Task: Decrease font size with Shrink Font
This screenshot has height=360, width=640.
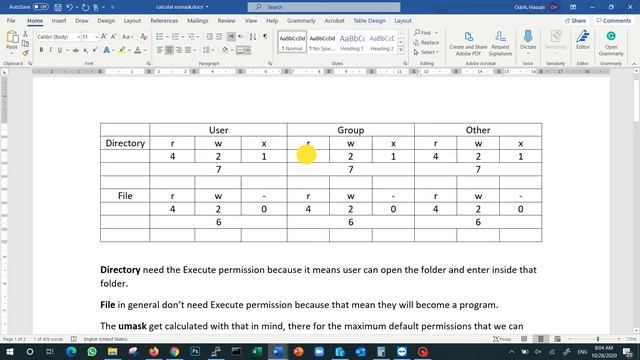Action: click(114, 37)
